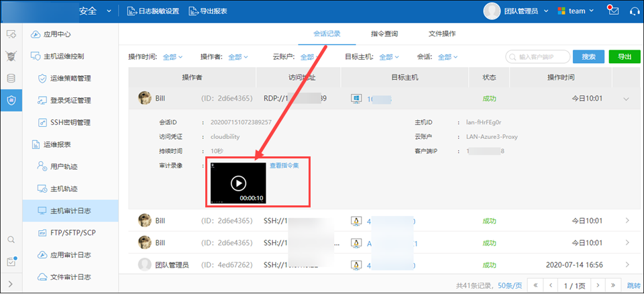Click the cloud add icon in left rail
Viewport: 644px width, 294px height.
[x=11, y=34]
